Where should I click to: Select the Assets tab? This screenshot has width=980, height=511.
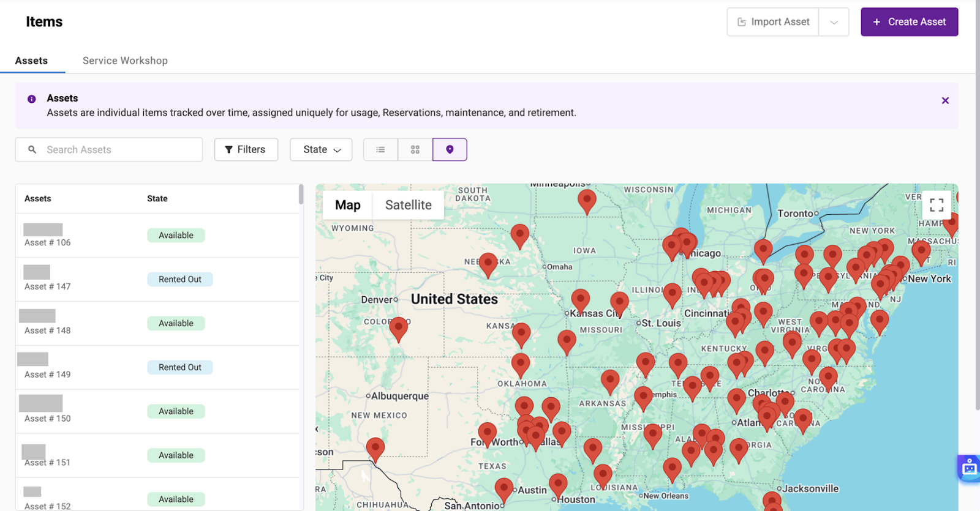tap(31, 61)
